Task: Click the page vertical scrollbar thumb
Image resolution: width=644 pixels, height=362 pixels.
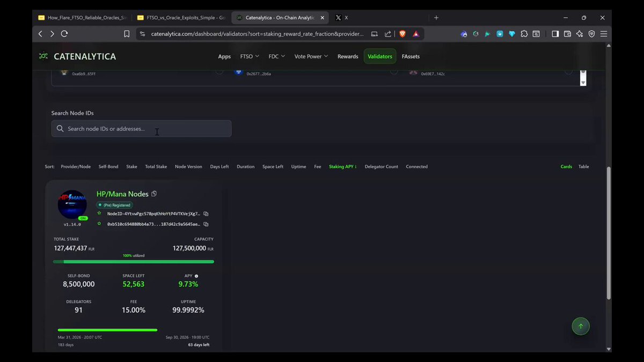Action: (x=608, y=233)
